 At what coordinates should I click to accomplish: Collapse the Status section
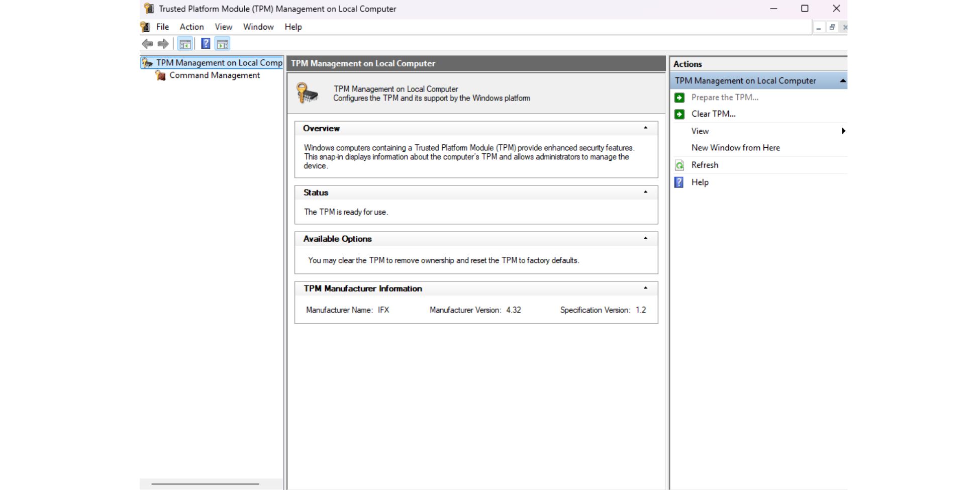(x=646, y=192)
